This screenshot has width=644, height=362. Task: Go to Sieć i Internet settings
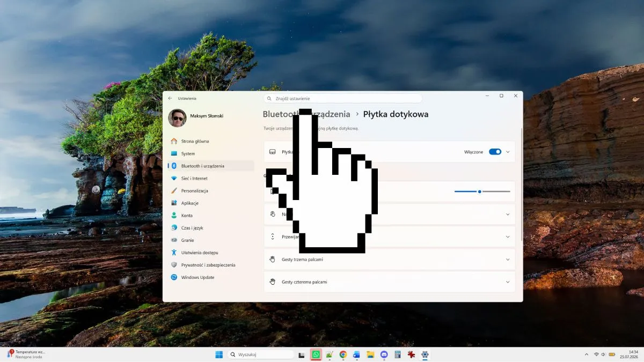210,178
